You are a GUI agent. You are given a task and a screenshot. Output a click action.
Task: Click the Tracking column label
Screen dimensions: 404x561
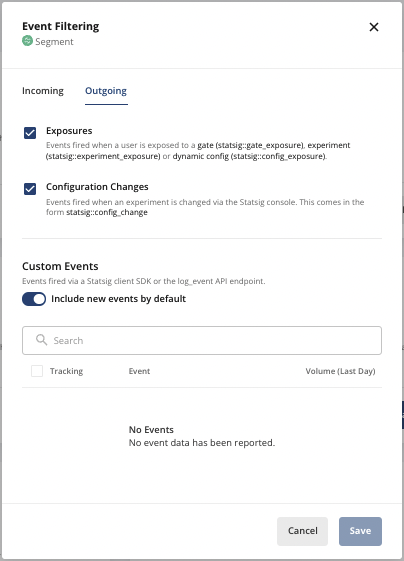point(67,371)
